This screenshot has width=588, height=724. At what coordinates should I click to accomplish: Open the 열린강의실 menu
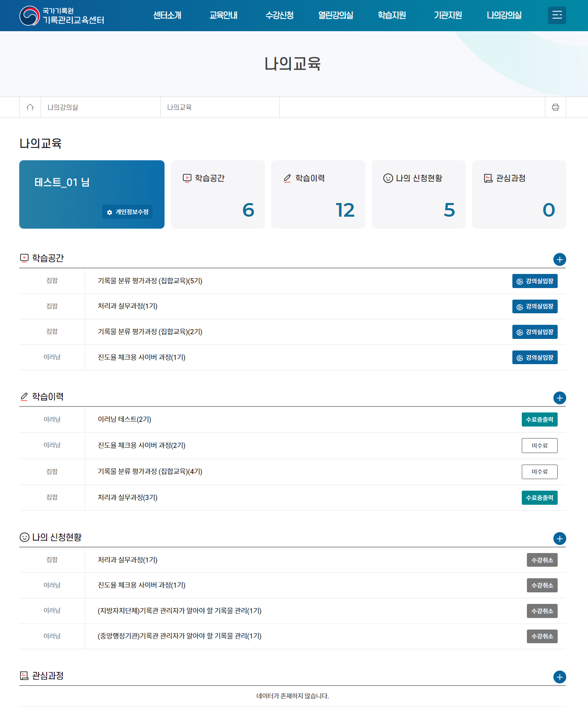(x=336, y=15)
